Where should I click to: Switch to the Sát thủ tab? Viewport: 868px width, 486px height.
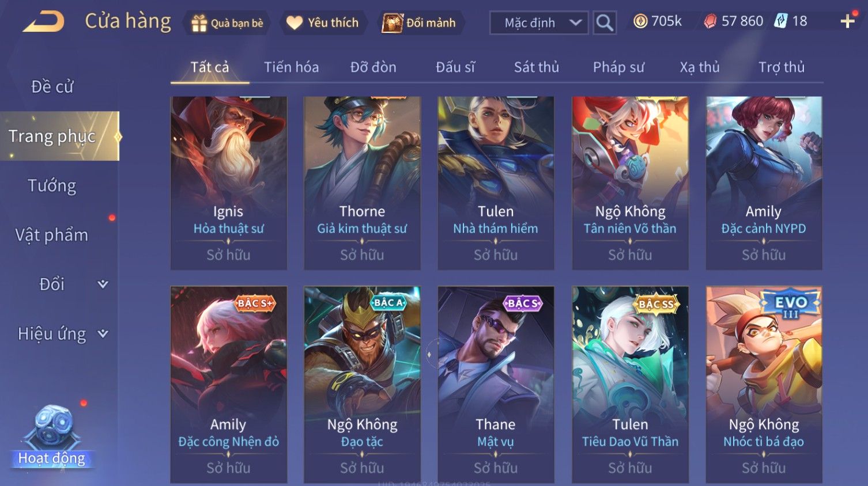tap(536, 67)
